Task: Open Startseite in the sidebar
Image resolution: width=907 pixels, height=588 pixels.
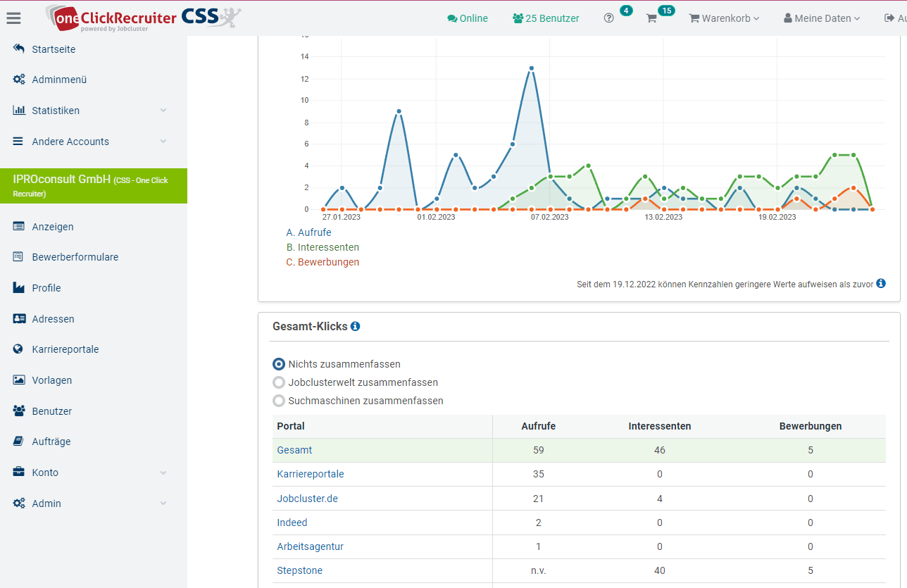Action: tap(54, 49)
